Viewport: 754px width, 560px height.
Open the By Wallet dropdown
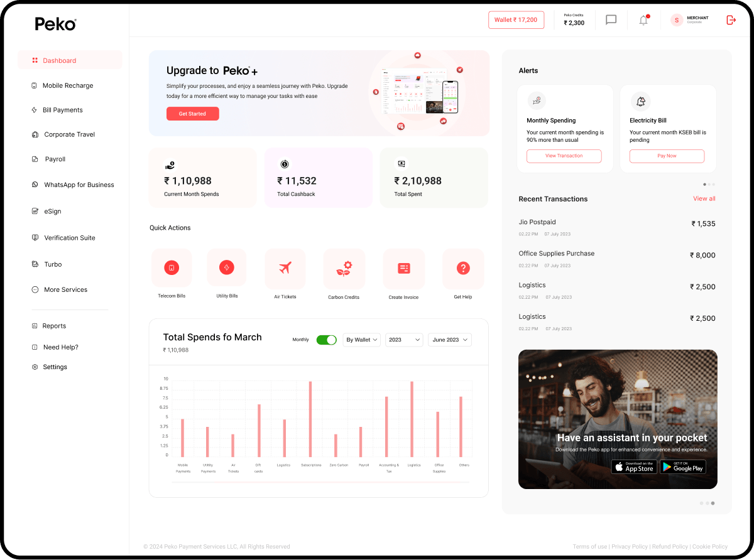pos(361,340)
